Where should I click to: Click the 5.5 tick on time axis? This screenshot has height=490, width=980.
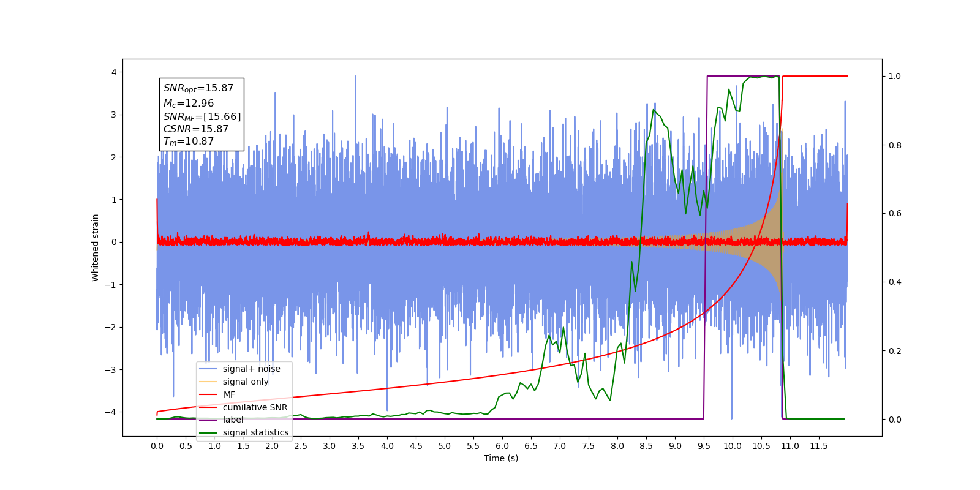(x=473, y=446)
